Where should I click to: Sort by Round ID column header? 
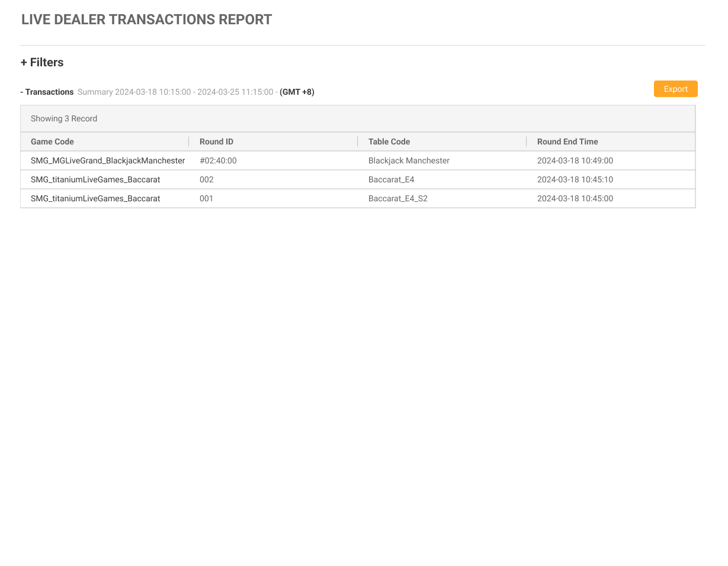[x=216, y=141]
